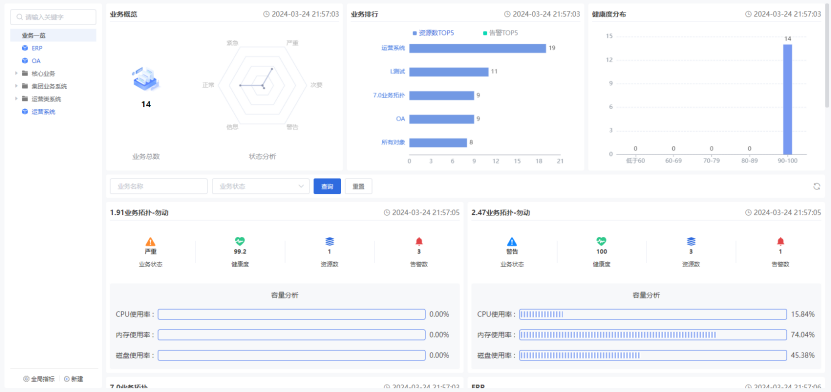Click red alarm bell in 2.47业务拓扑 card
This screenshot has height=392, width=831.
click(x=780, y=242)
